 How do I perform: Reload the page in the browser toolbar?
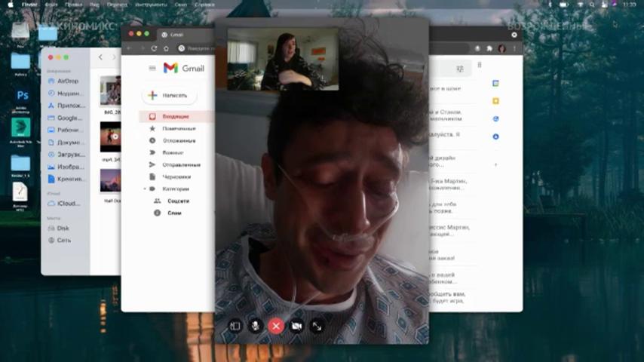pos(154,48)
